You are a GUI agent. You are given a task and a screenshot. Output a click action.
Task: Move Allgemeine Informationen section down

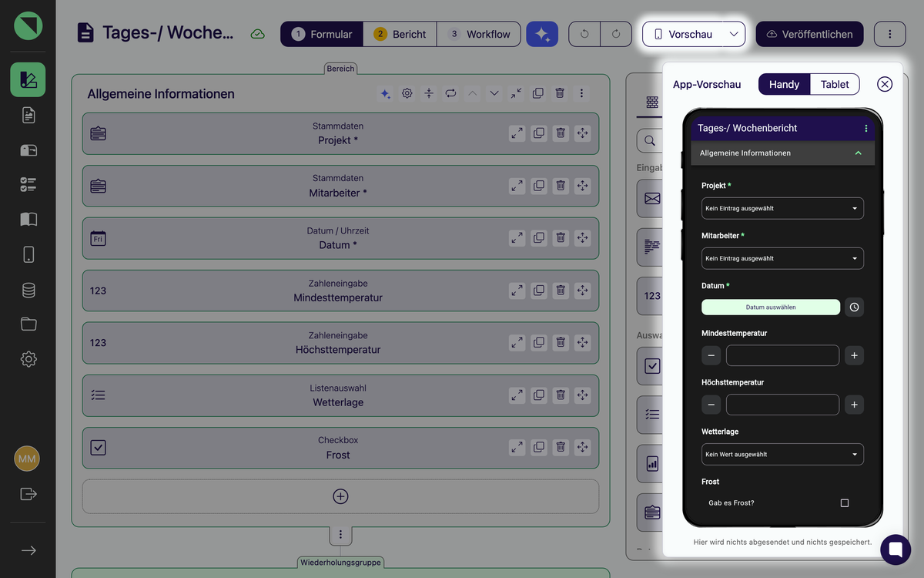pos(494,93)
